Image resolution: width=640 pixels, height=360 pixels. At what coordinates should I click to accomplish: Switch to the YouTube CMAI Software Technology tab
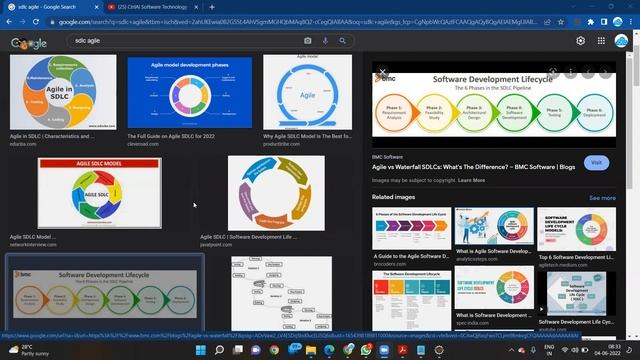pos(153,7)
